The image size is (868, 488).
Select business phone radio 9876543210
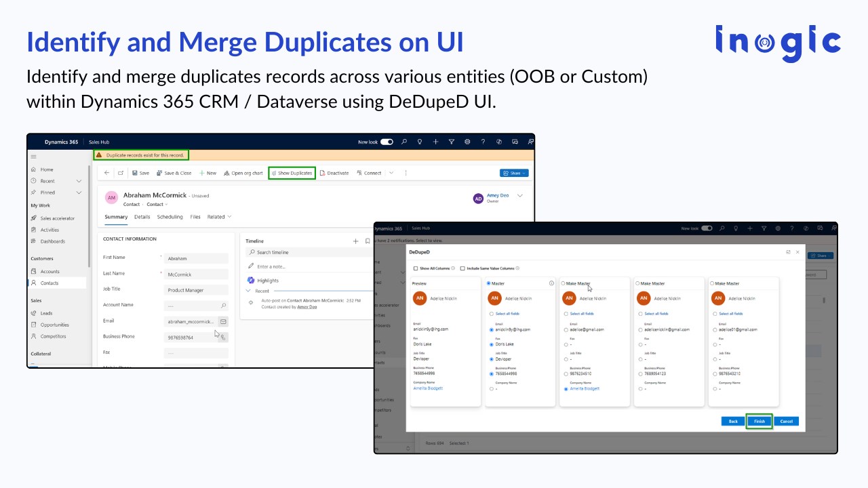[715, 373]
